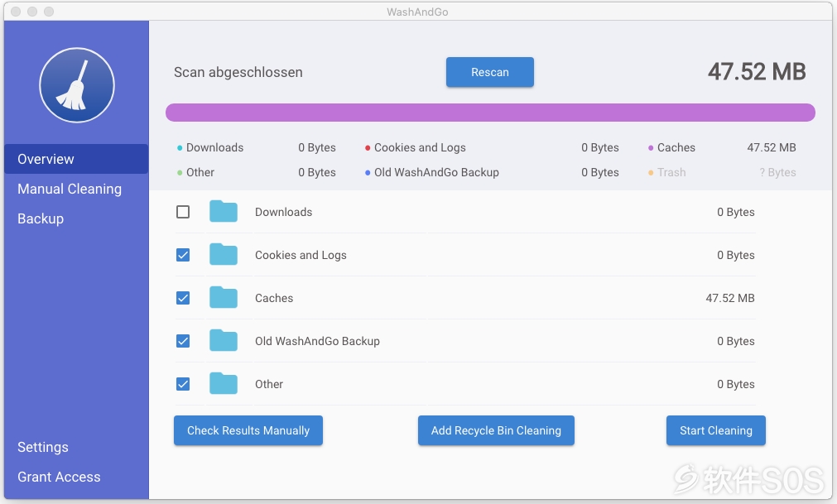Image resolution: width=837 pixels, height=504 pixels.
Task: Click the "Other" list row label
Action: (x=268, y=384)
